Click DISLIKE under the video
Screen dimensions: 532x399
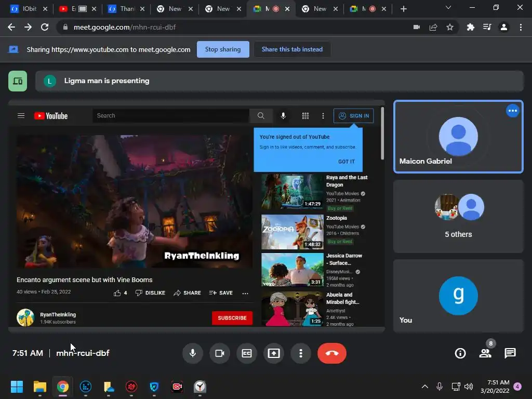pos(150,293)
